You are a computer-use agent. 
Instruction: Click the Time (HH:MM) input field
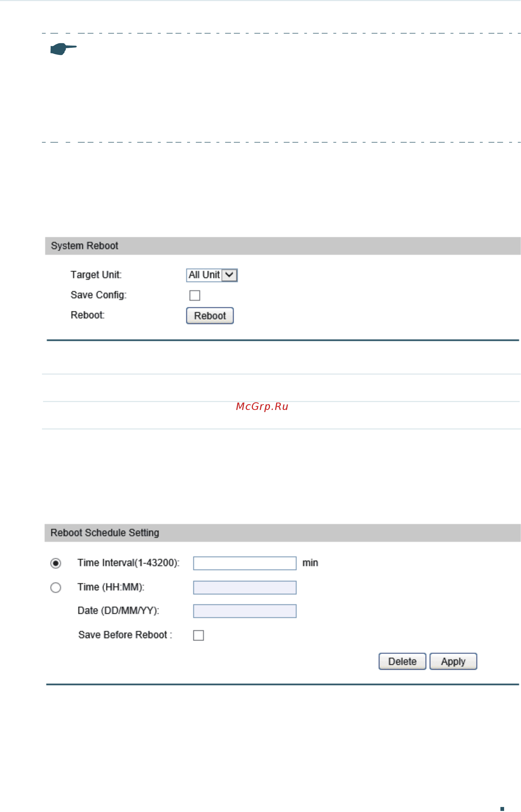pyautogui.click(x=245, y=588)
